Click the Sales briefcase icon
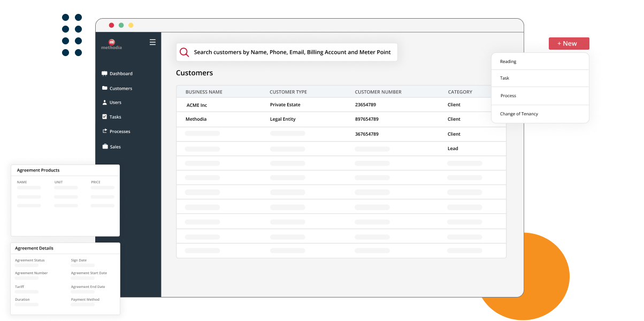 (x=104, y=146)
